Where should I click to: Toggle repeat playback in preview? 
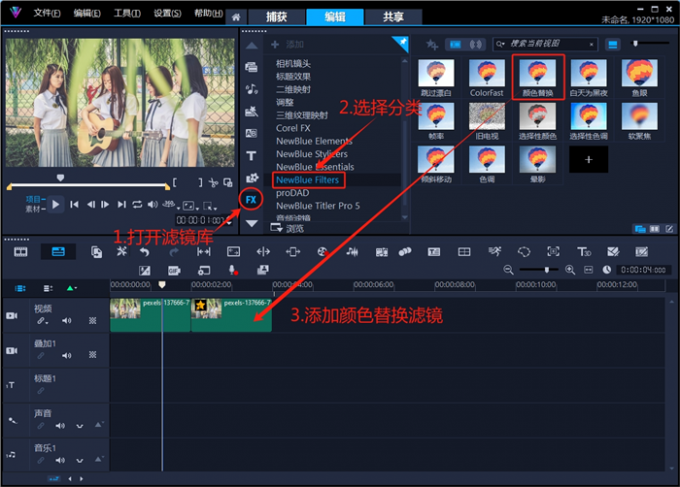pos(137,204)
